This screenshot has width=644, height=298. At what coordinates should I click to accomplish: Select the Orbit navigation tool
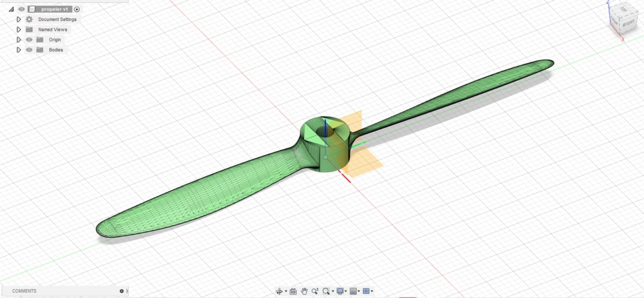point(279,291)
